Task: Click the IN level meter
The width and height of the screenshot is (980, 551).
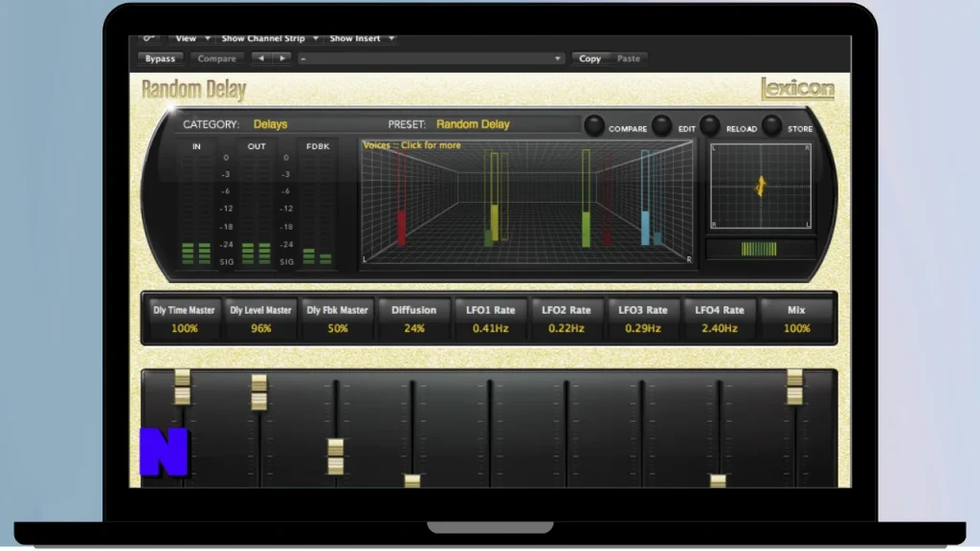Action: click(196, 210)
